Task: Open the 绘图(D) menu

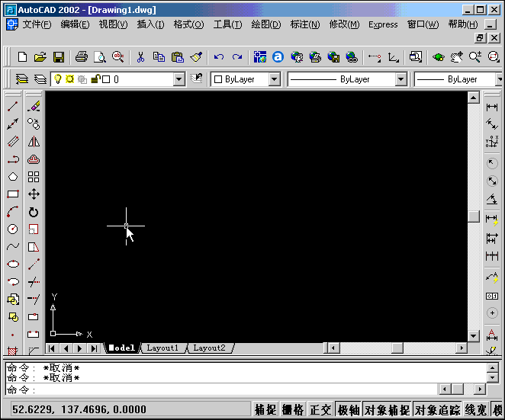Action: [266, 24]
